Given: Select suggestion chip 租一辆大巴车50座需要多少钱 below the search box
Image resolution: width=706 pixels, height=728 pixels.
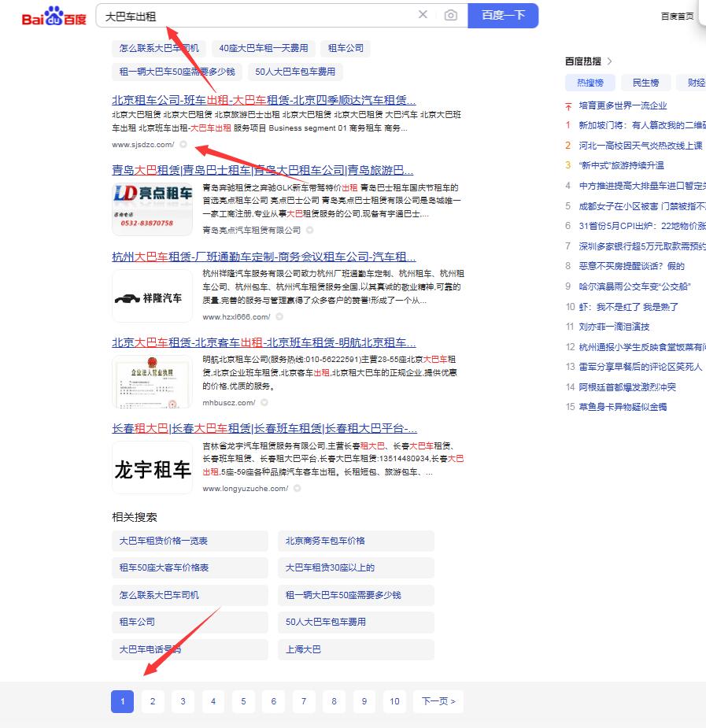Looking at the screenshot, I should (x=177, y=72).
